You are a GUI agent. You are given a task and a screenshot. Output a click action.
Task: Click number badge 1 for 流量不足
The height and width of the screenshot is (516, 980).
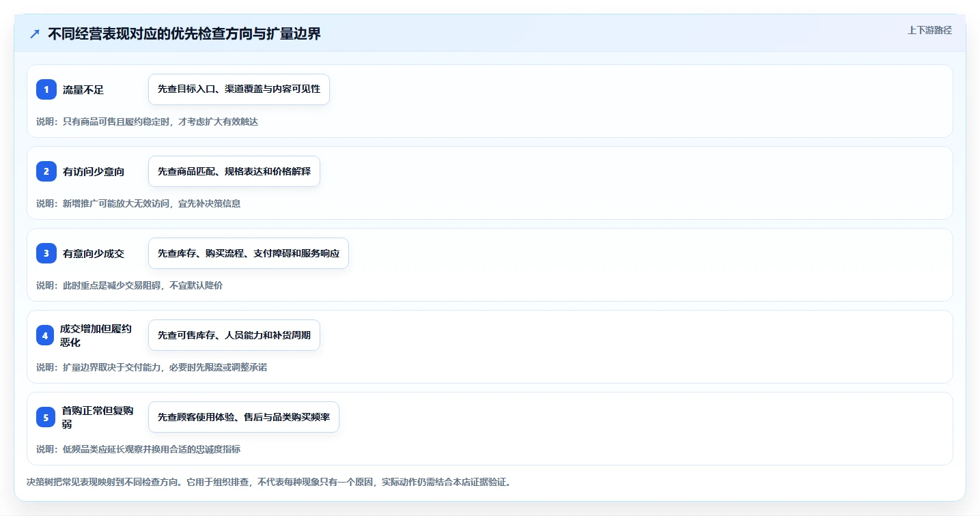pyautogui.click(x=46, y=89)
